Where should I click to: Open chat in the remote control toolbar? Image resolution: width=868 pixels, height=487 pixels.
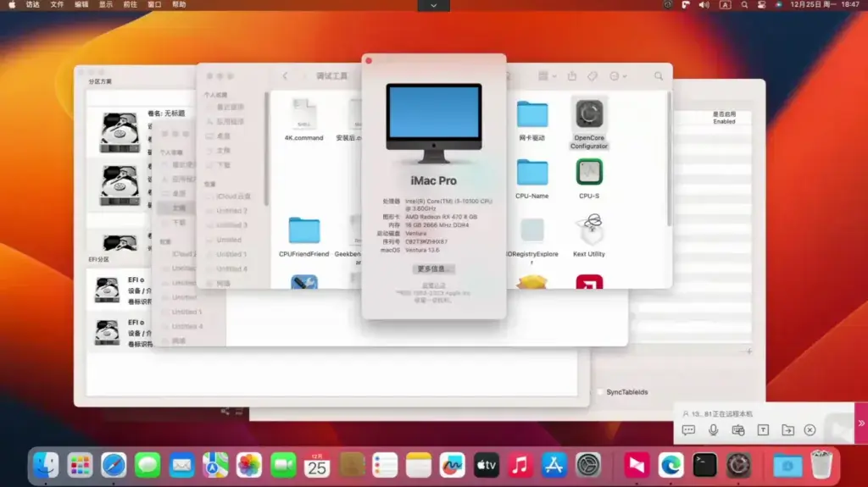[688, 430]
